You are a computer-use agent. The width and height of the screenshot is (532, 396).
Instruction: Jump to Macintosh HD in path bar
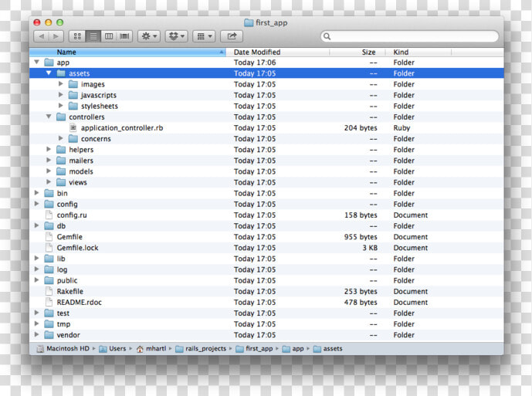tap(63, 348)
